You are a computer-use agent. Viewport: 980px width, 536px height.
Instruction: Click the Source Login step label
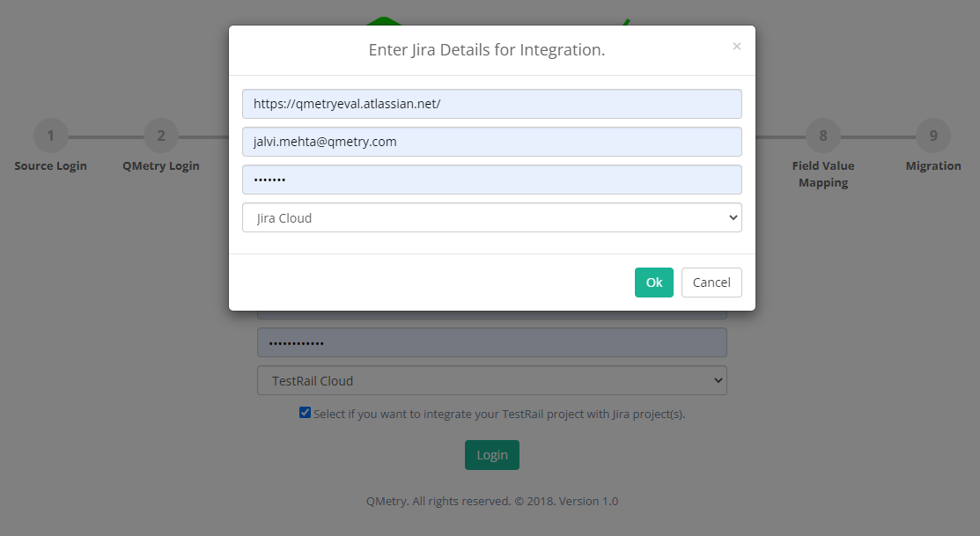[x=50, y=165]
